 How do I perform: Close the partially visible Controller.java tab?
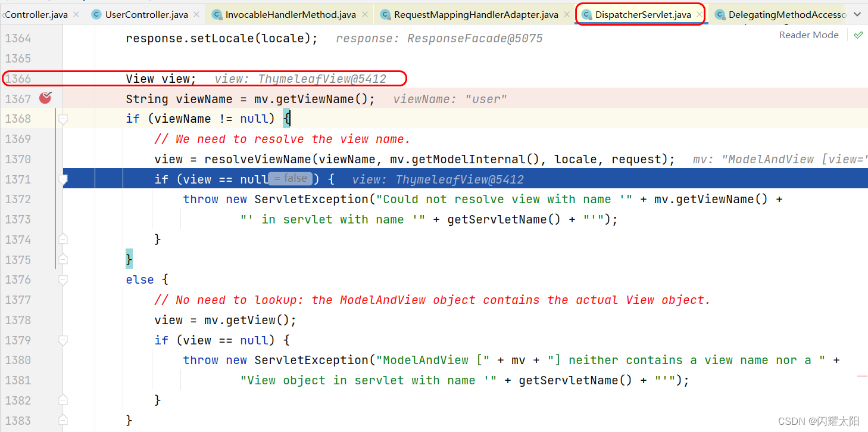(x=76, y=14)
